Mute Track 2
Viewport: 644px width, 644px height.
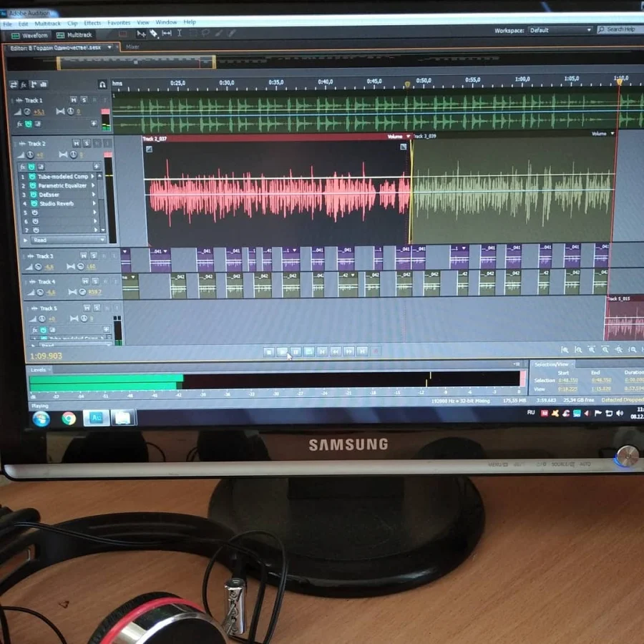tap(76, 144)
